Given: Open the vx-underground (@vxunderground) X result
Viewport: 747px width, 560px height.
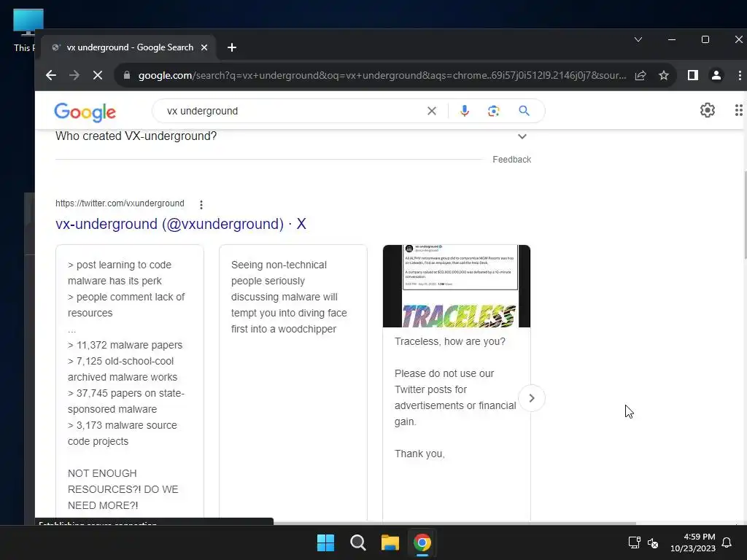Looking at the screenshot, I should (181, 224).
